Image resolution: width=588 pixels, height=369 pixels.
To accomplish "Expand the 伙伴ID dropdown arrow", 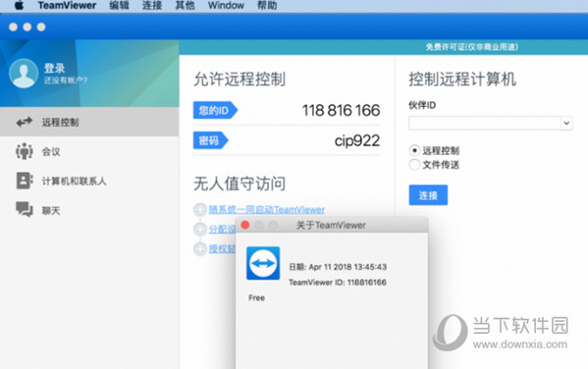I will coord(566,123).
